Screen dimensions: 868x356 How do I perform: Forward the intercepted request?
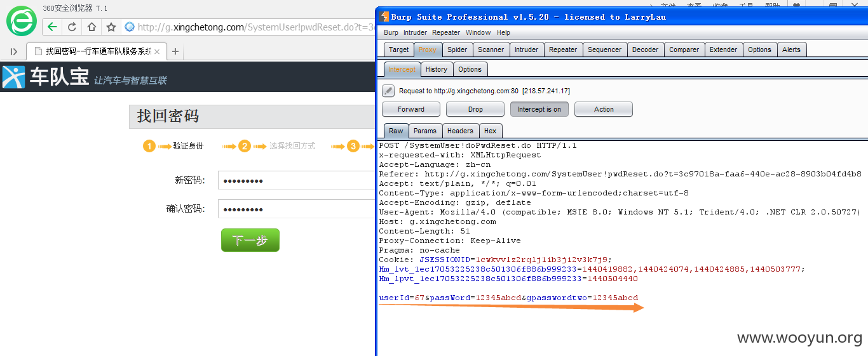click(411, 109)
